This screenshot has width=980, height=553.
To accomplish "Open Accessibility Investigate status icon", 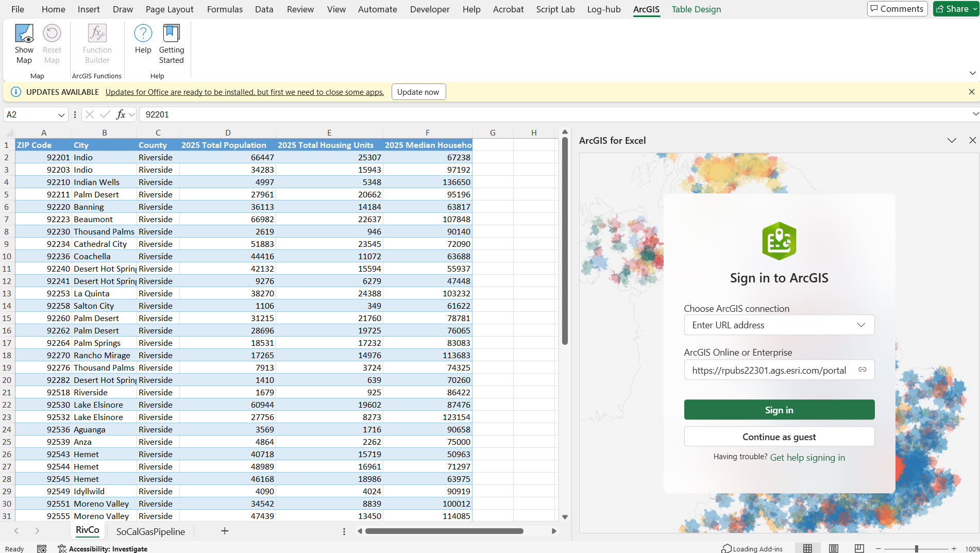I will (62, 549).
